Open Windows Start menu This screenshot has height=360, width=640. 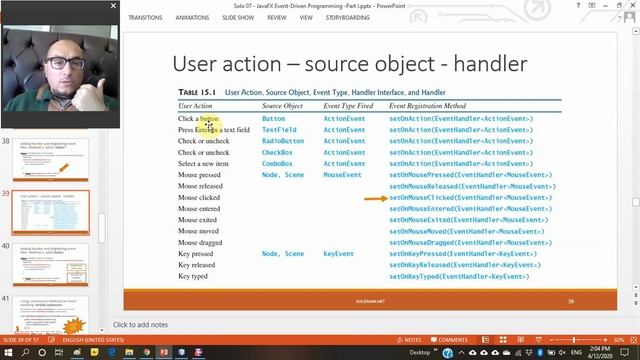[7, 352]
